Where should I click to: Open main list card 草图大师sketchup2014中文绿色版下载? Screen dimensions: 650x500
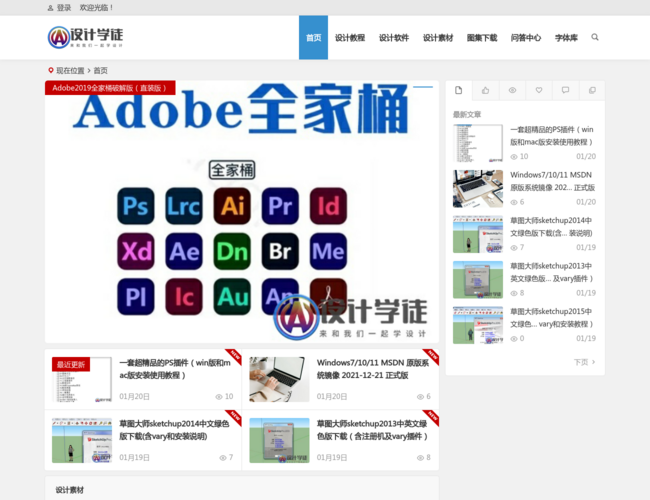(174, 430)
